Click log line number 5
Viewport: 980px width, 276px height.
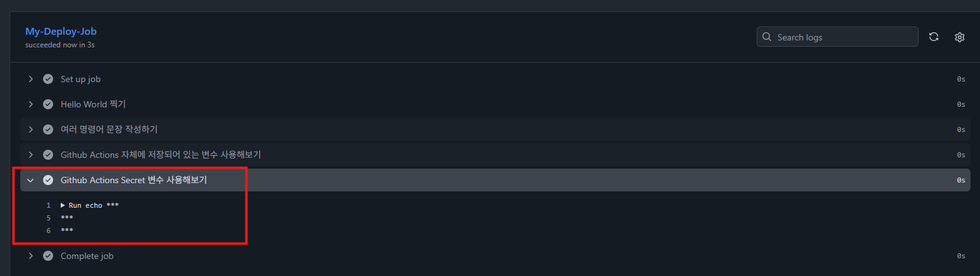coord(48,218)
